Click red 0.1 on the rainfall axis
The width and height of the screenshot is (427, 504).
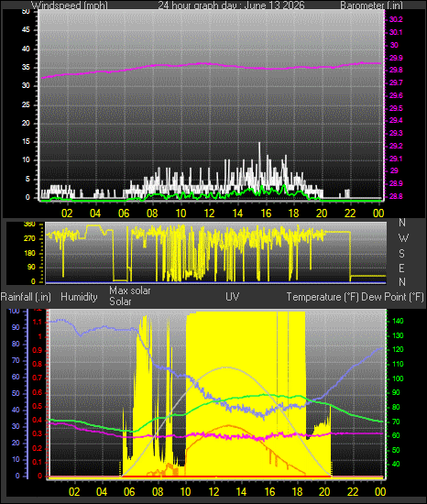coord(38,462)
